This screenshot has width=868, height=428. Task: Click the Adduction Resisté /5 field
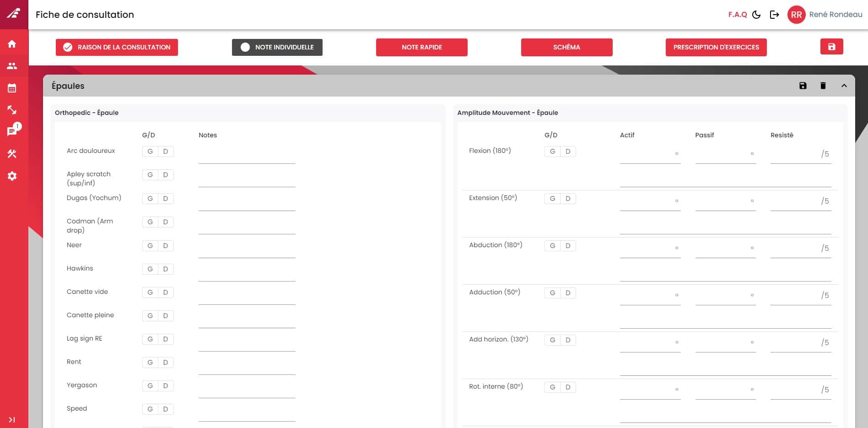pyautogui.click(x=801, y=296)
